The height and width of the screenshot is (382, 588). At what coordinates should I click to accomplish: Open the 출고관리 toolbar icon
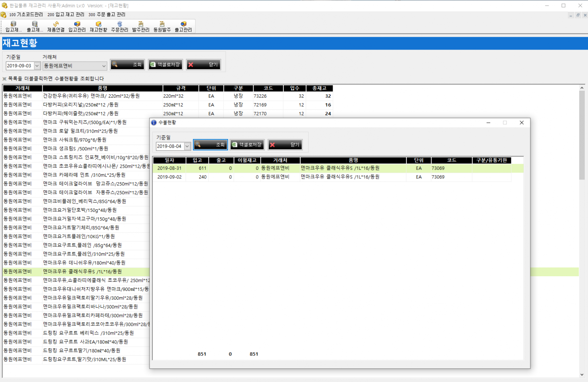[183, 26]
